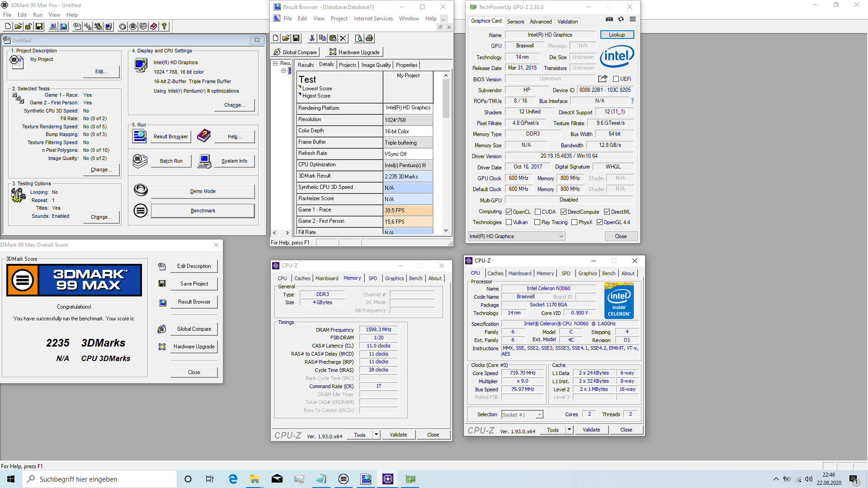Image resolution: width=868 pixels, height=488 pixels.
Task: Click purple Help book icon in 3DMark toolbar
Action: (x=154, y=27)
